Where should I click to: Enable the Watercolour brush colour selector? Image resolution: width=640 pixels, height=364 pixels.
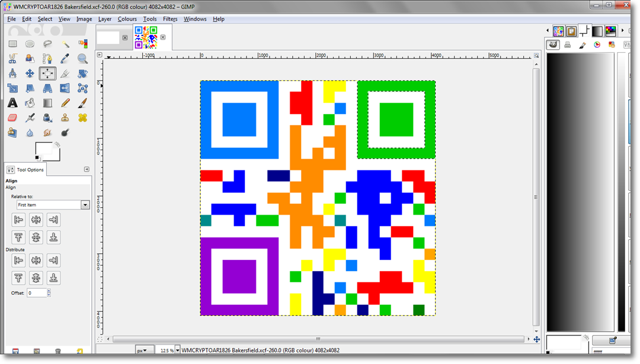pos(583,45)
